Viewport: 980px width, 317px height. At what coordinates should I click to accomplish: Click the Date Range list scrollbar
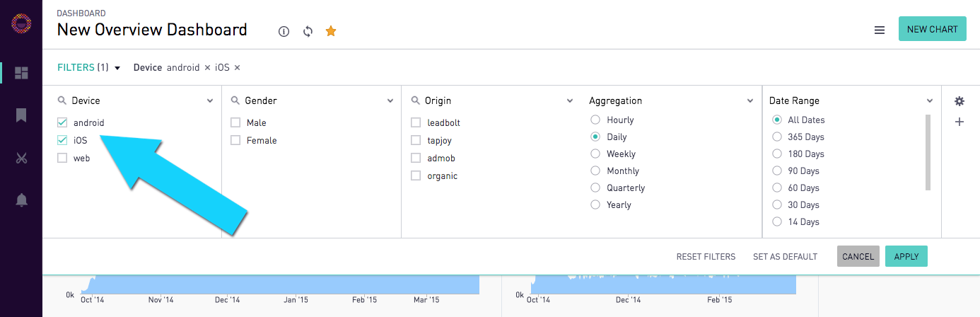(928, 152)
